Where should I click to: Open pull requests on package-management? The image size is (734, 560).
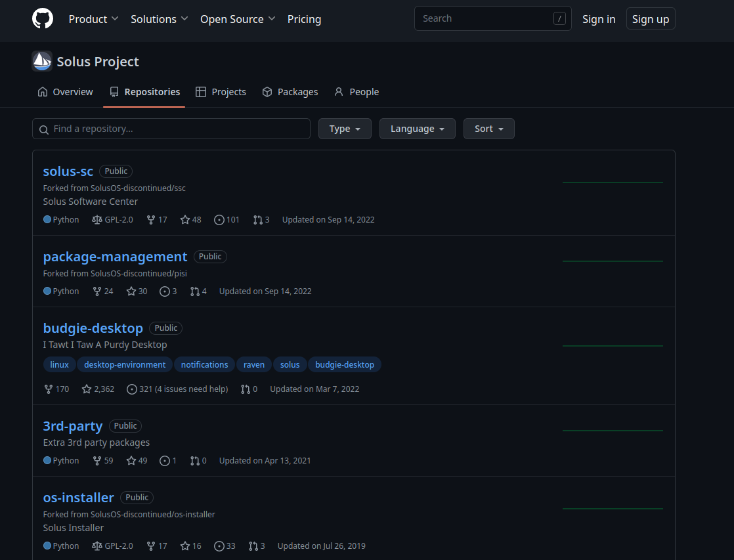pyautogui.click(x=198, y=291)
